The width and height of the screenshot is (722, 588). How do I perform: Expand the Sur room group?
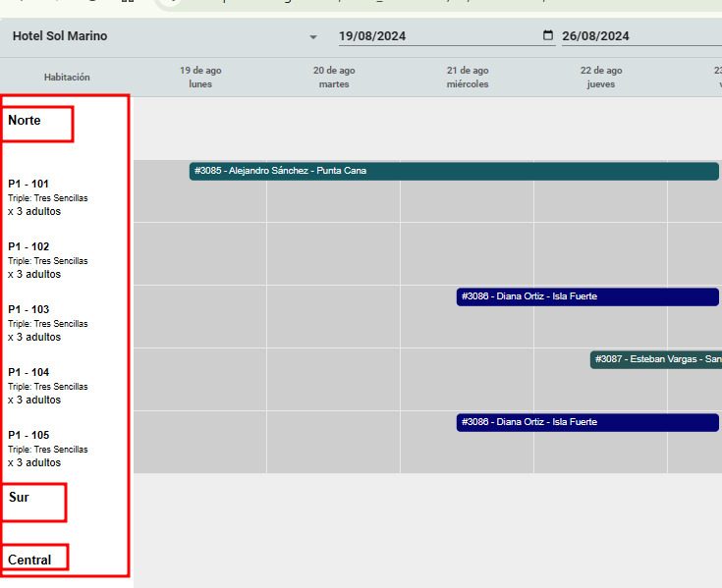[20, 498]
